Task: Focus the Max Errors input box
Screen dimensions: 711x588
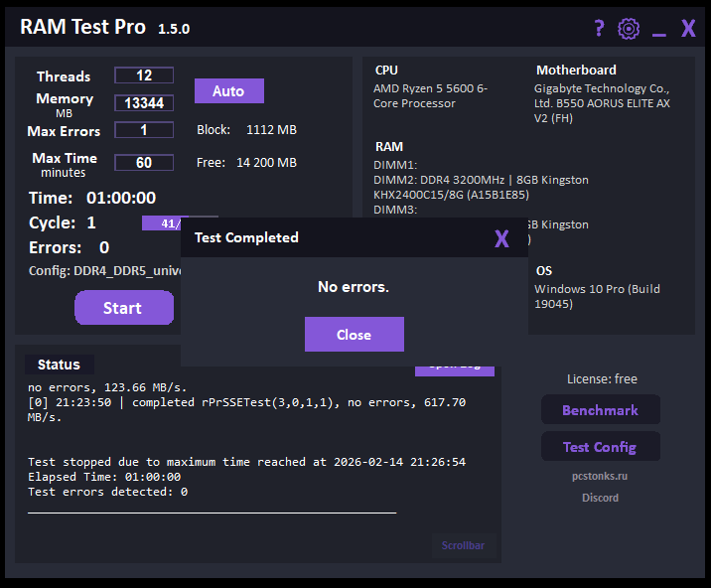Action: pos(144,130)
